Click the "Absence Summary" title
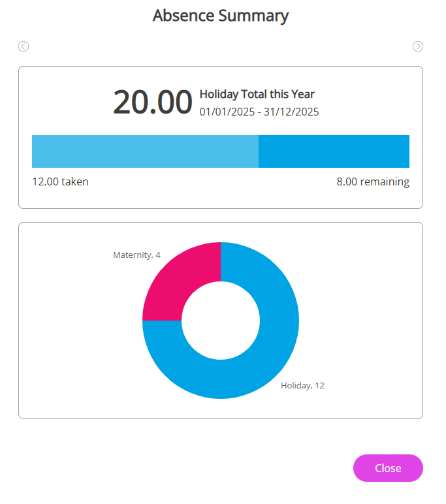This screenshot has height=504, width=446. (221, 16)
